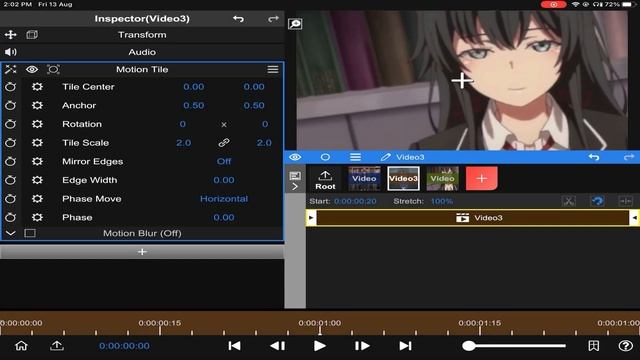
Task: Select the green Video layer thumbnail
Action: click(442, 178)
